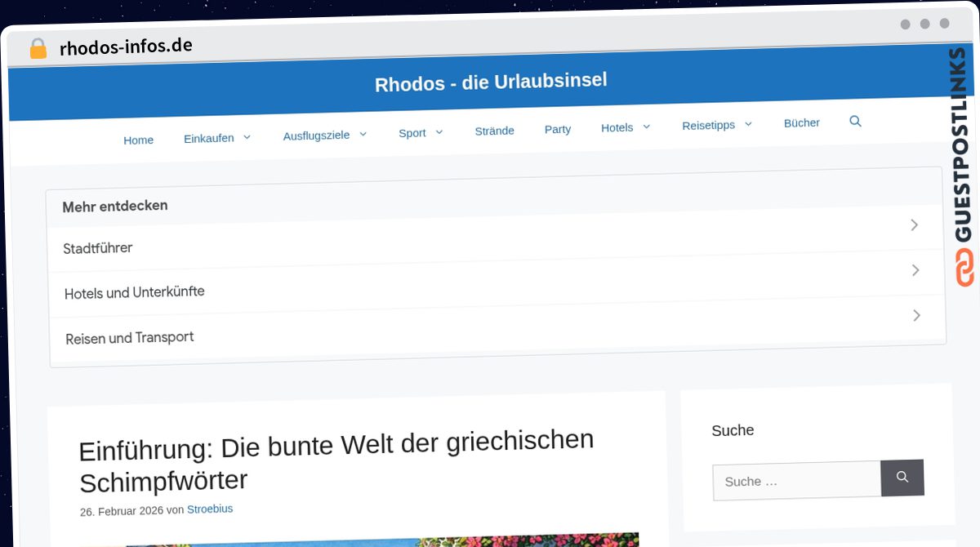Image resolution: width=980 pixels, height=547 pixels.
Task: Click the Mehr entdecken heading
Action: (115, 207)
